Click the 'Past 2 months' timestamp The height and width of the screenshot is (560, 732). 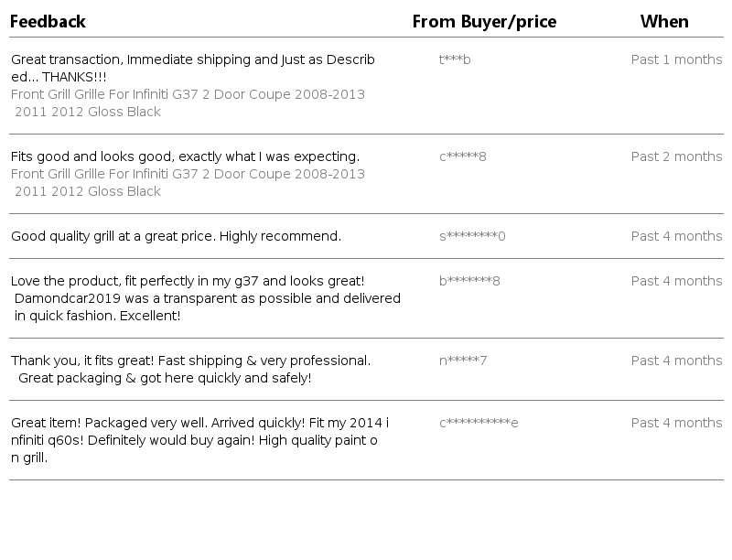point(676,156)
